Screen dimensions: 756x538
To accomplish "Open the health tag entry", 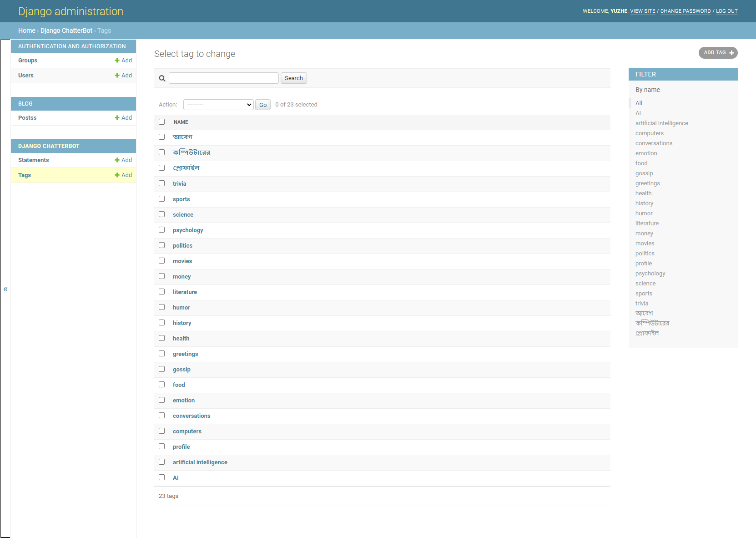I will point(181,339).
